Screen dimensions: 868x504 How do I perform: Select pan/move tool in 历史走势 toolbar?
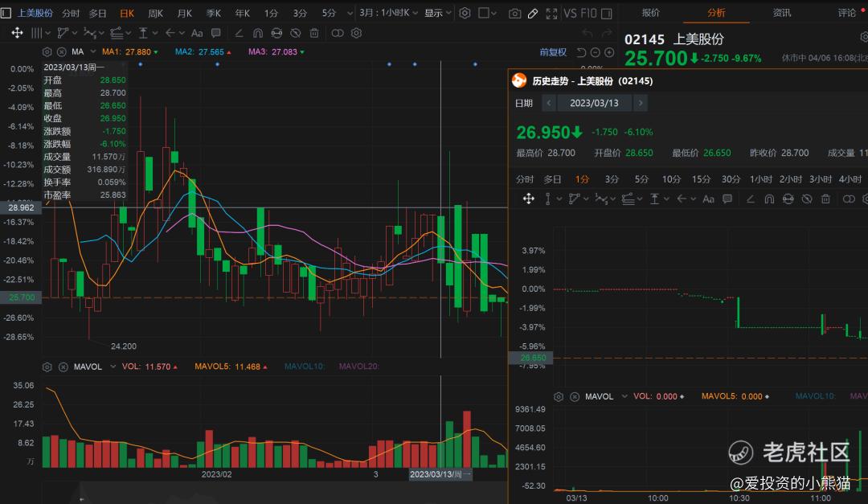pos(529,199)
